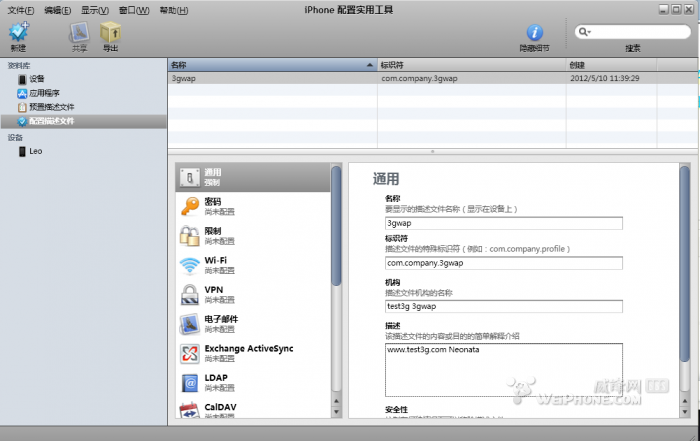The image size is (700, 441).
Task: Open the Exchange ActiveSync payload
Action: click(253, 353)
